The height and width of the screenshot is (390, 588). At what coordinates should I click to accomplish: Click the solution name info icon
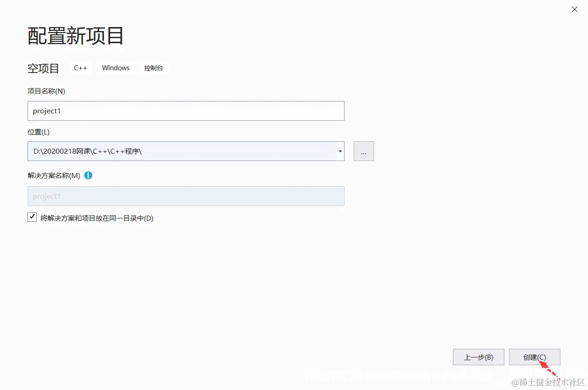(x=88, y=175)
